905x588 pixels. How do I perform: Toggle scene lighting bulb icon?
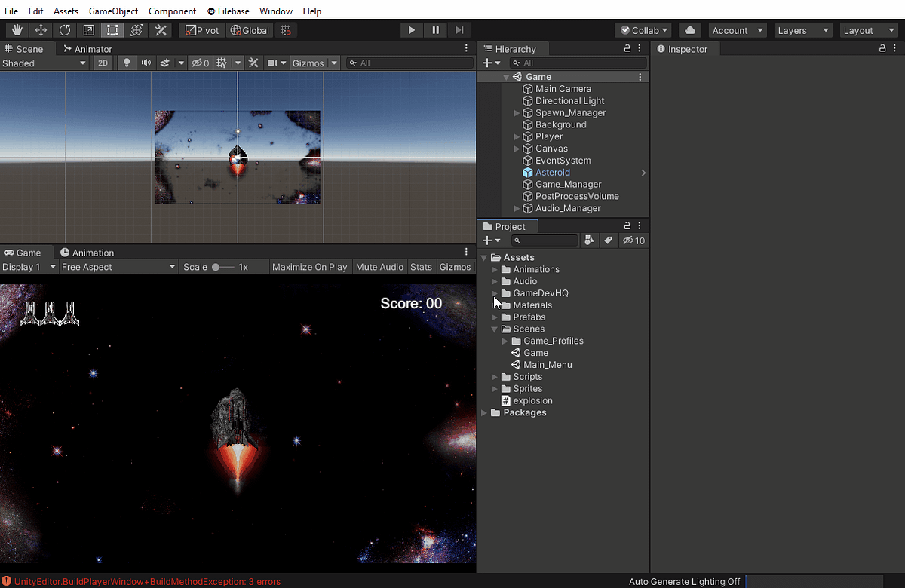[x=126, y=63]
